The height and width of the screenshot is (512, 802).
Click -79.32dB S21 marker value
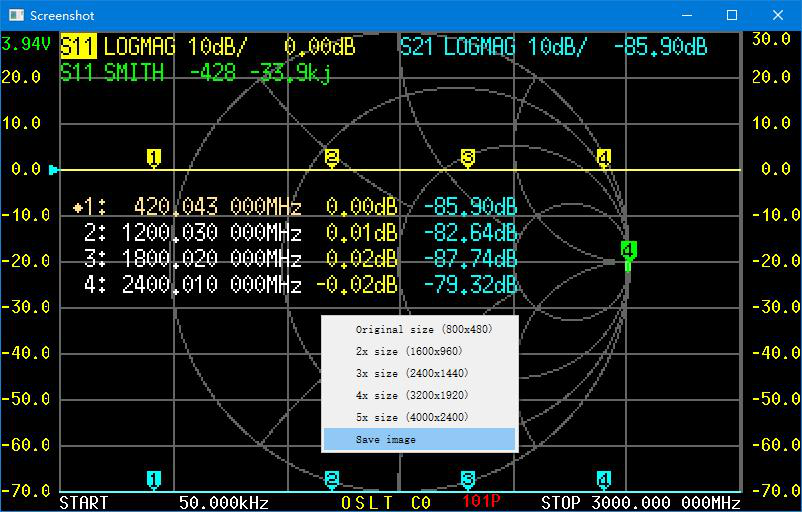471,284
